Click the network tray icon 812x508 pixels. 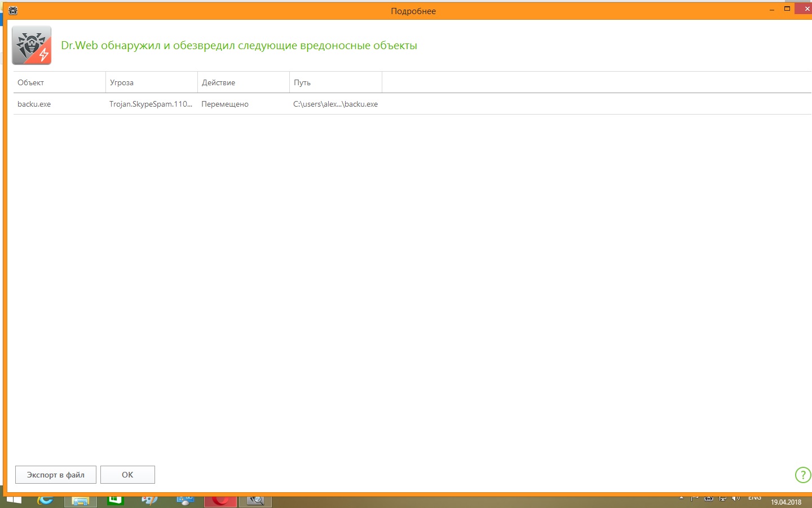(722, 498)
